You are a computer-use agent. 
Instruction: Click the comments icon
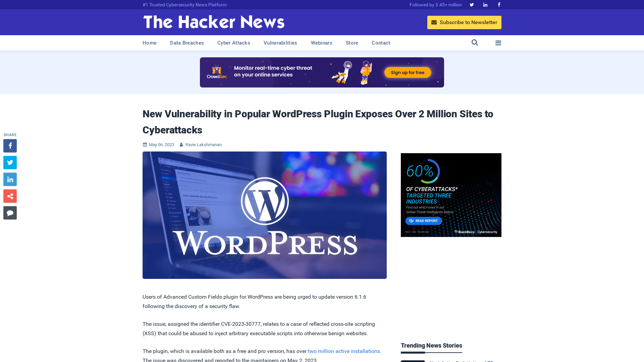[x=10, y=213]
